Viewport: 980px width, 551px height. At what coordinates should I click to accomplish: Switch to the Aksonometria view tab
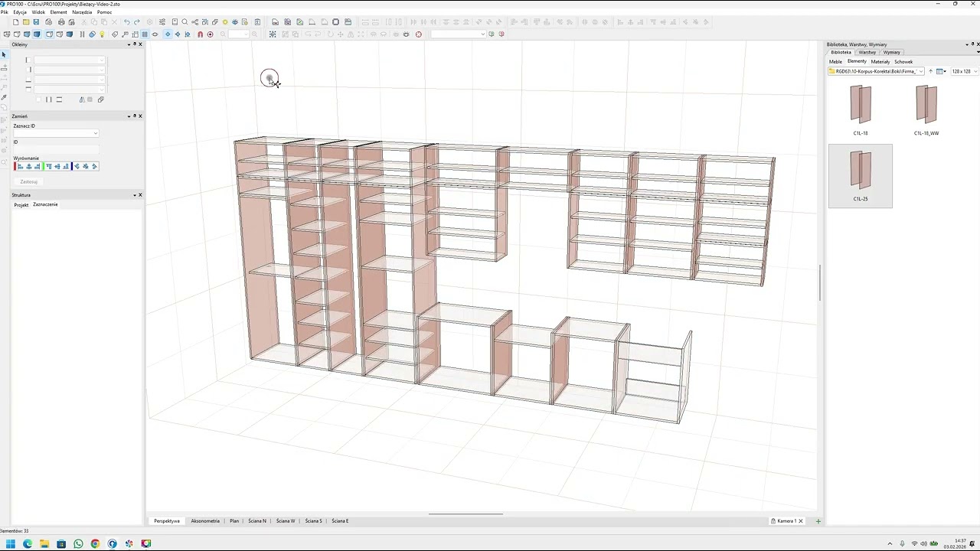point(205,521)
